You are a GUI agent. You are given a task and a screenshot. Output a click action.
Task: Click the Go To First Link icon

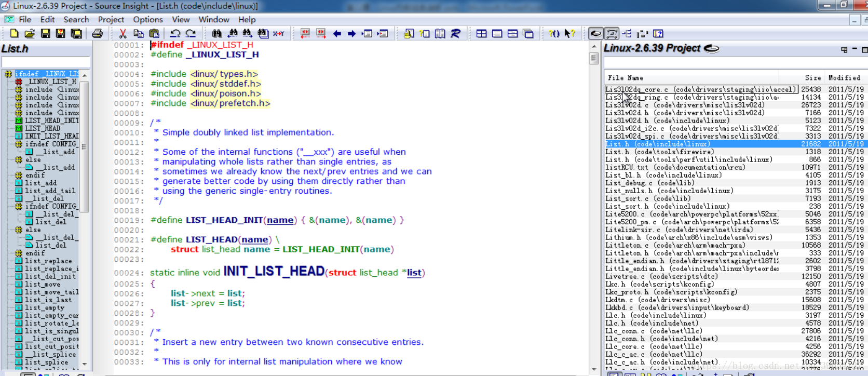pyautogui.click(x=305, y=34)
